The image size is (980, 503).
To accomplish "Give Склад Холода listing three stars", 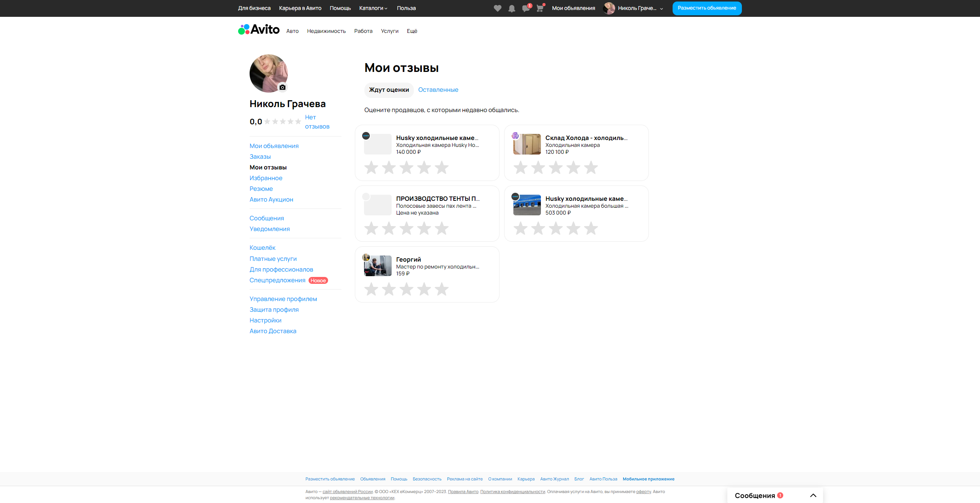I will [x=556, y=168].
